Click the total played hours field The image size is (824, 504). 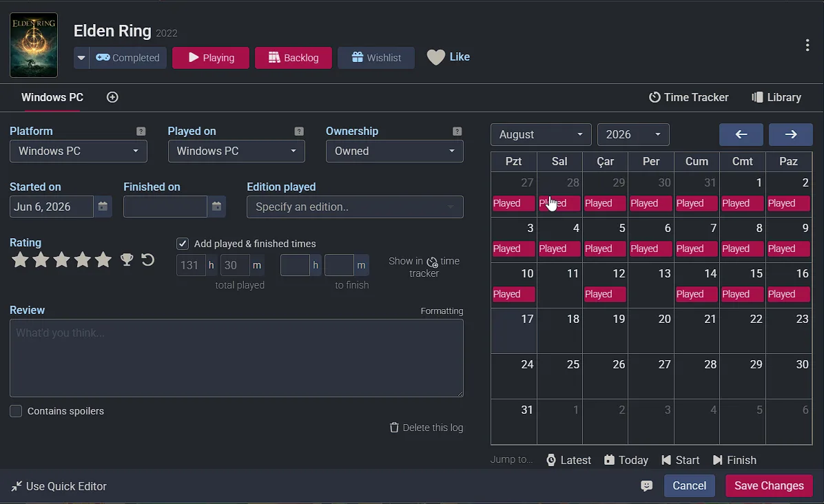[x=191, y=265]
